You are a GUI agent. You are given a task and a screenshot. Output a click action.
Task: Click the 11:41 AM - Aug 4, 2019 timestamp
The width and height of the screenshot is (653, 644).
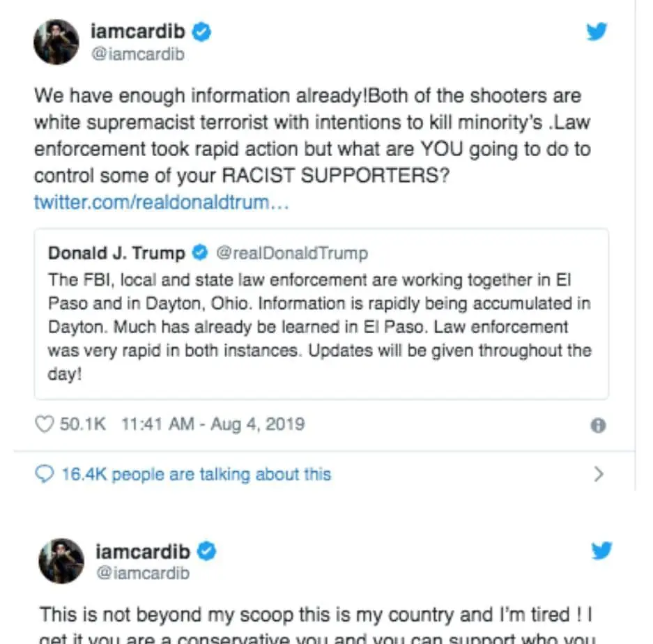coord(213,424)
